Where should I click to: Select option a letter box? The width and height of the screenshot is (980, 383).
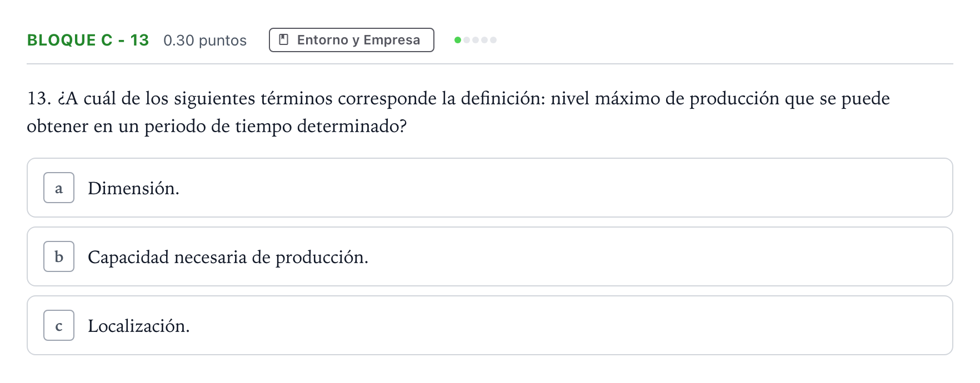click(59, 188)
